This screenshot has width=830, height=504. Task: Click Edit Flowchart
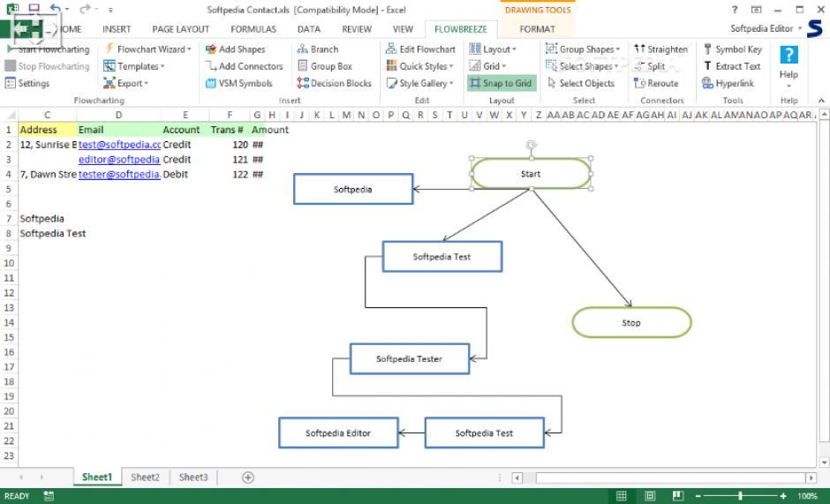(x=421, y=49)
